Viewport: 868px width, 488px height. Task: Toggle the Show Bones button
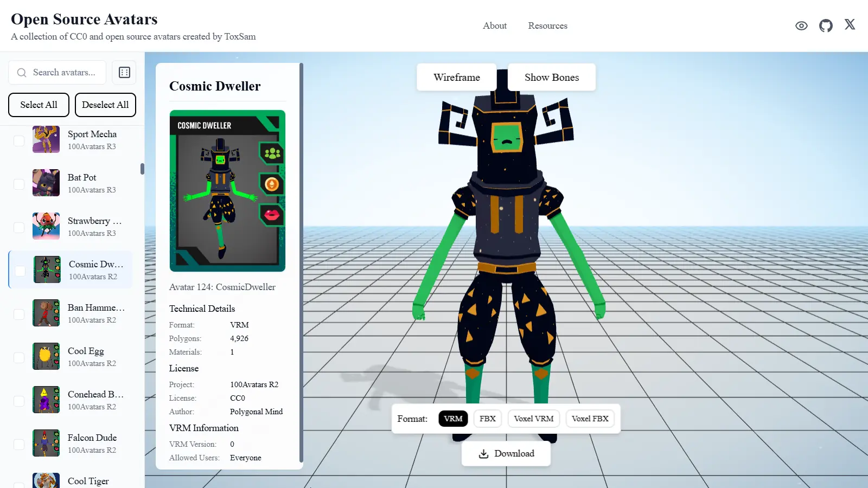coord(552,77)
